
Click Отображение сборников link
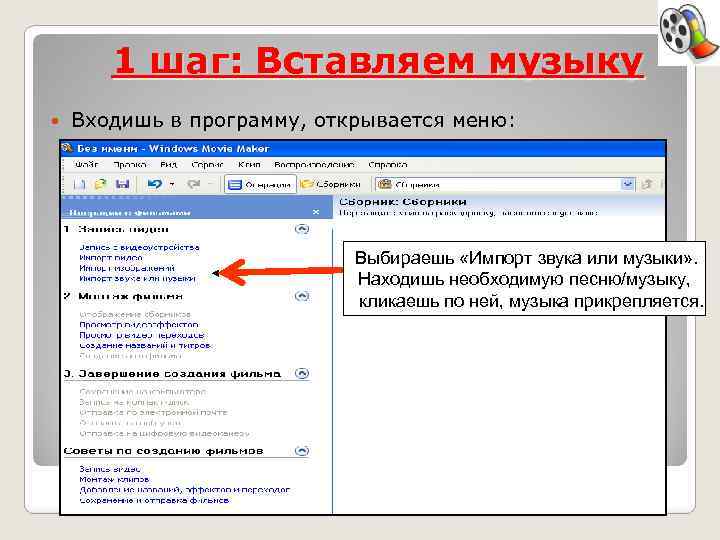coord(135,315)
